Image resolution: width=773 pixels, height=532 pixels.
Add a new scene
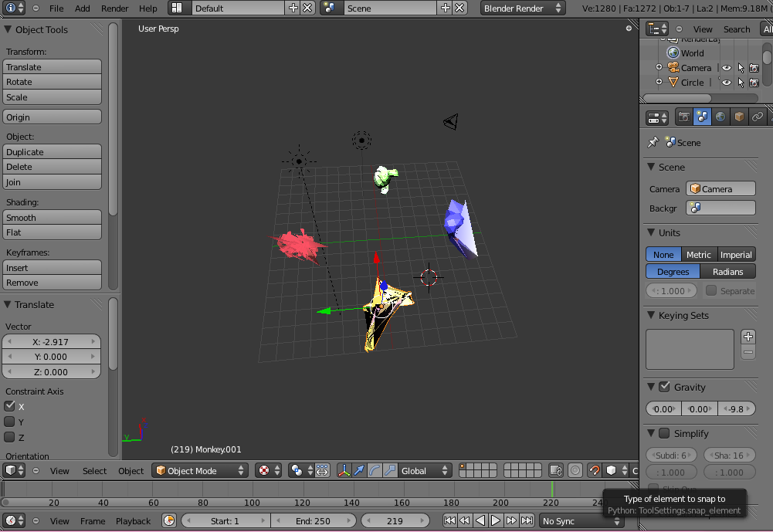(445, 8)
